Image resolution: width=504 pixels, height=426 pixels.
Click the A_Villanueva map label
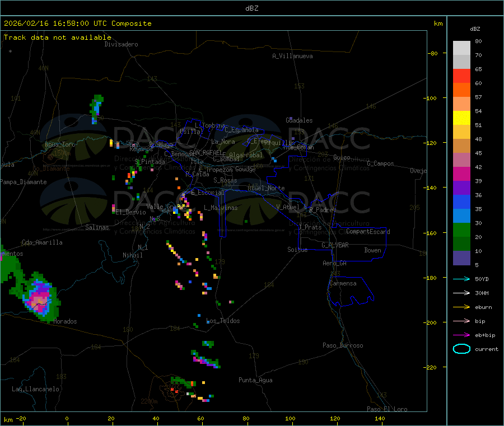(292, 56)
